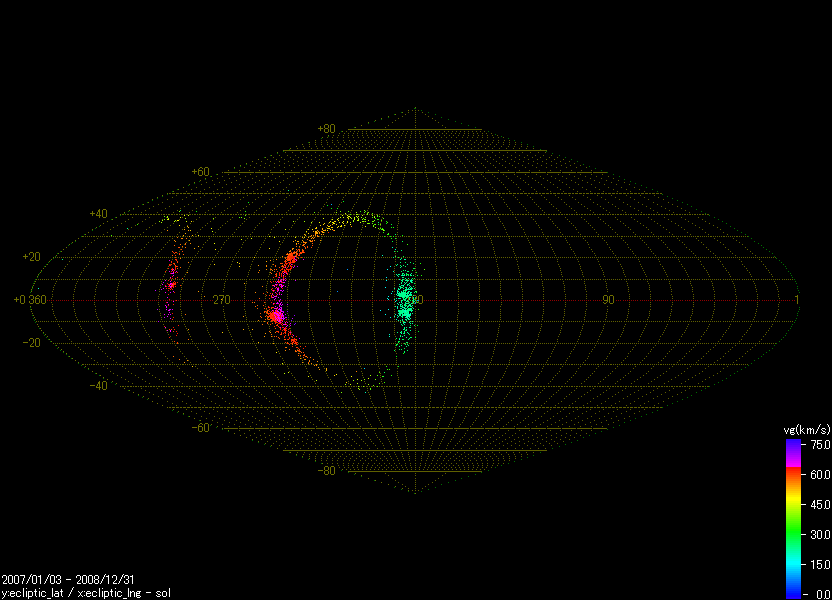832x600 pixels.
Task: Pick the 45.0 mark on velocity color bar
Action: [x=821, y=504]
